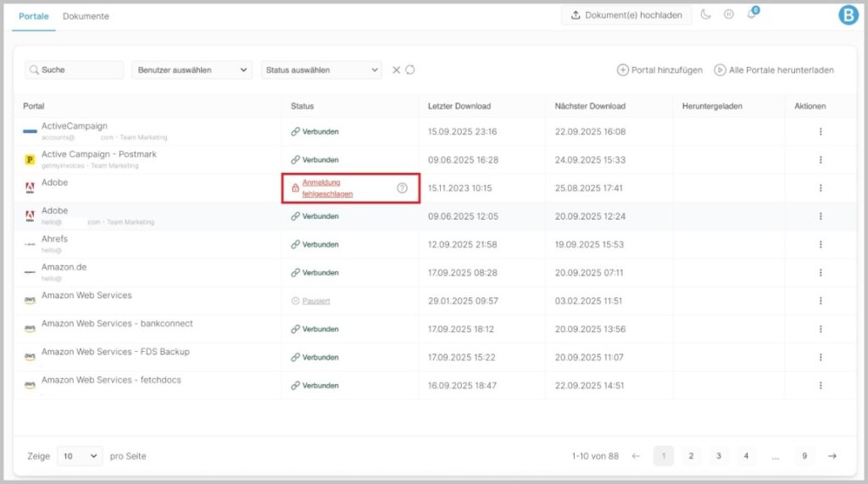
Task: Go to page 9
Action: coord(804,456)
